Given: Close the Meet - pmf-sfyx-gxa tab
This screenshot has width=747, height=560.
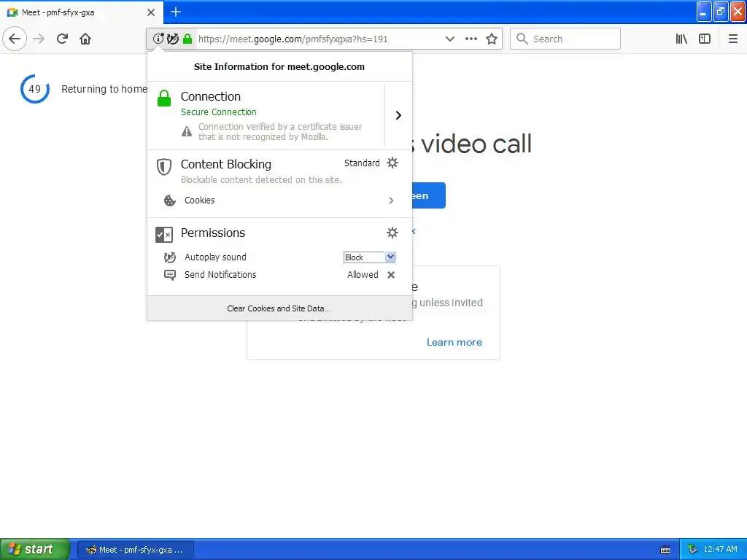Looking at the screenshot, I should 151,12.
